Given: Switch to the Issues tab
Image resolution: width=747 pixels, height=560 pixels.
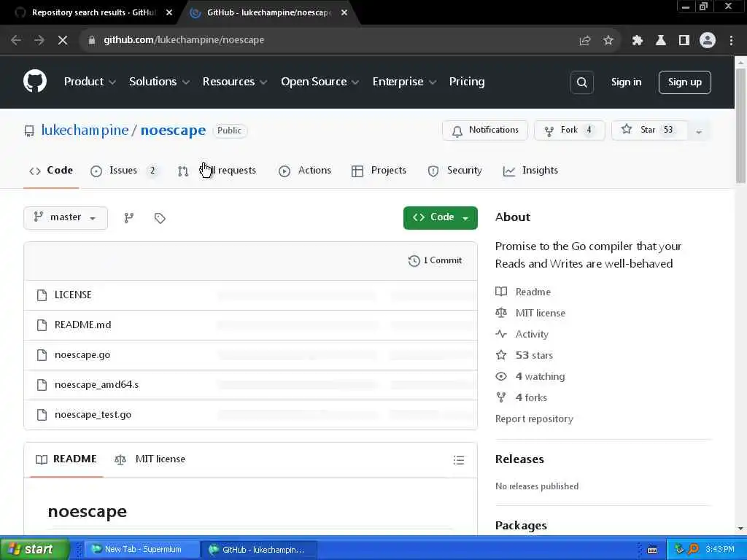Looking at the screenshot, I should (124, 171).
